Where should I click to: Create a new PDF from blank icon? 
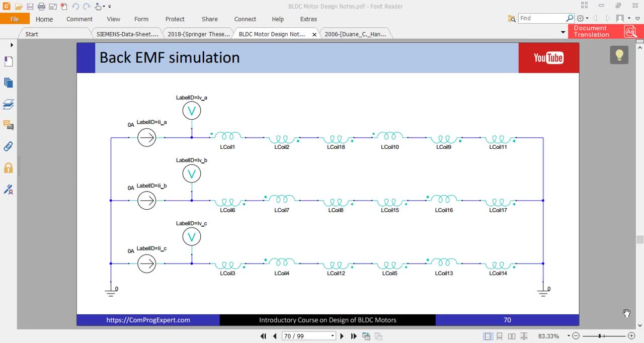pyautogui.click(x=64, y=7)
